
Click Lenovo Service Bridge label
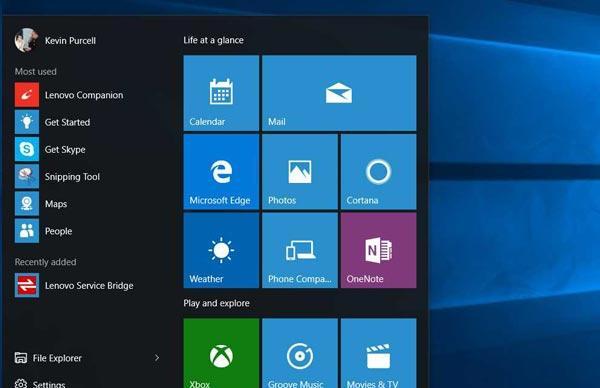(x=89, y=285)
